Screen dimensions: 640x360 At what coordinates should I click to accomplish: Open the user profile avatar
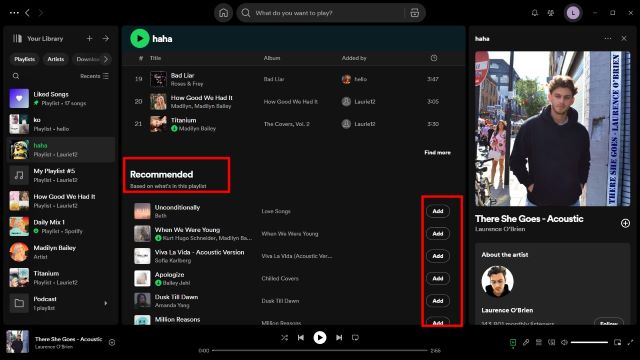(x=573, y=13)
